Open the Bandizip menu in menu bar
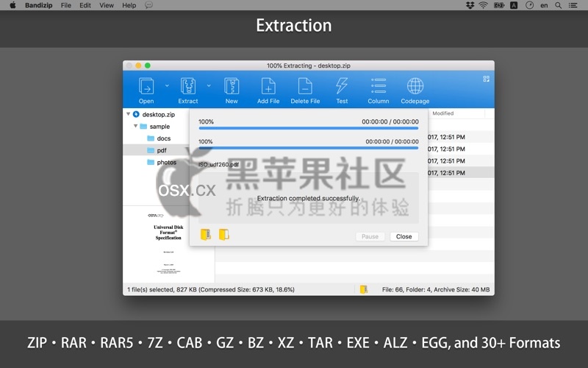Image resolution: width=588 pixels, height=368 pixels. pos(39,5)
